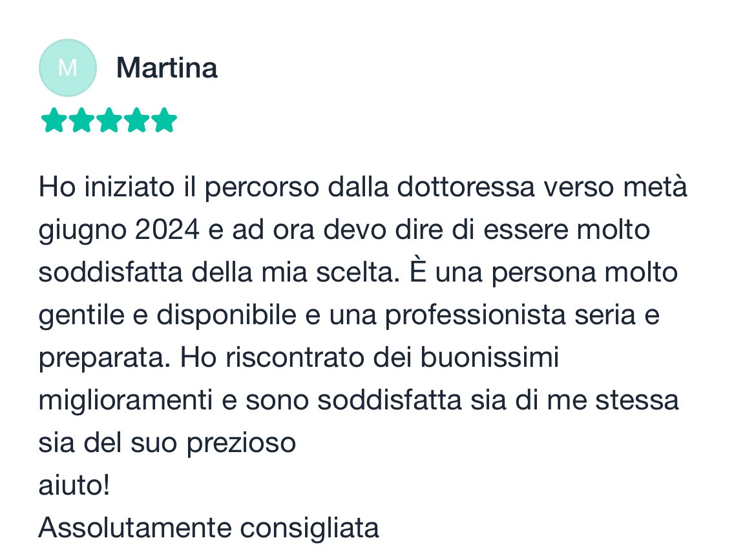
Task: Click the word "buonissimi"
Action: point(489,358)
